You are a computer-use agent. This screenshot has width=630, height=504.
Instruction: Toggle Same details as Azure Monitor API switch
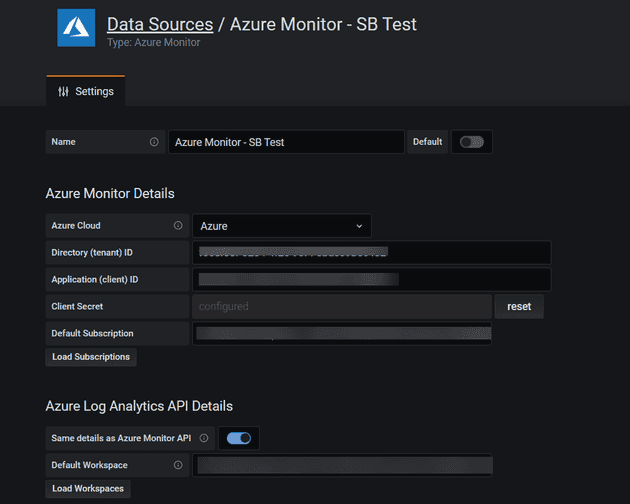[x=239, y=438]
